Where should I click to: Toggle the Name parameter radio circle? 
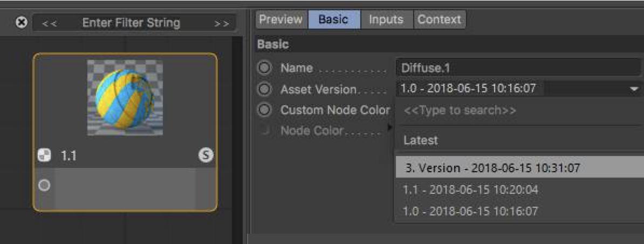pos(264,68)
